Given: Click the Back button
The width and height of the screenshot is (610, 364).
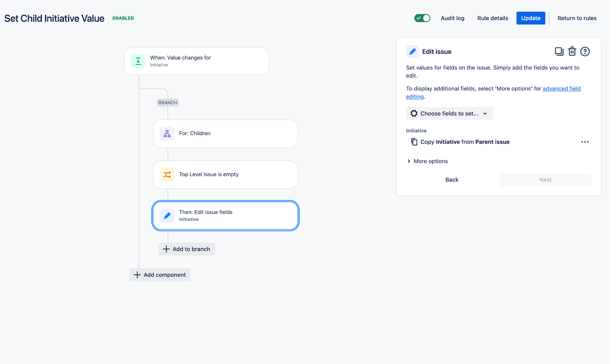Looking at the screenshot, I should tap(452, 180).
